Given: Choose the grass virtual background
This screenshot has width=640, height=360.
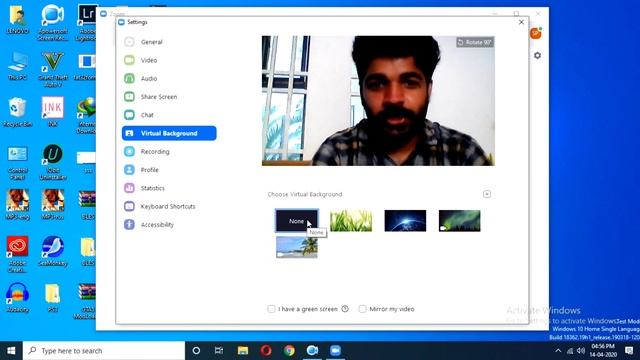Looking at the screenshot, I should coord(351,221).
